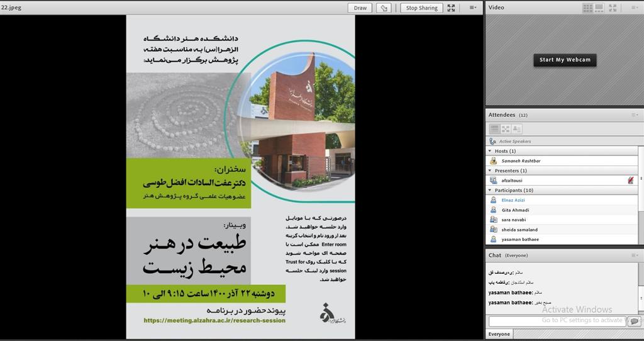Toggle full screen for the Share pod
Screen dimensions: 644x341
coord(451,8)
